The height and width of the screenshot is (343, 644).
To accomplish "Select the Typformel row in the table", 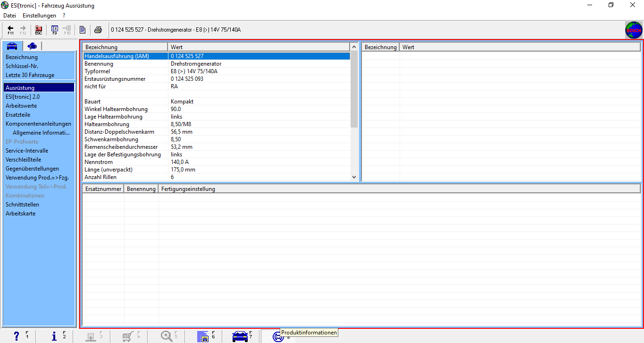I will click(x=97, y=71).
